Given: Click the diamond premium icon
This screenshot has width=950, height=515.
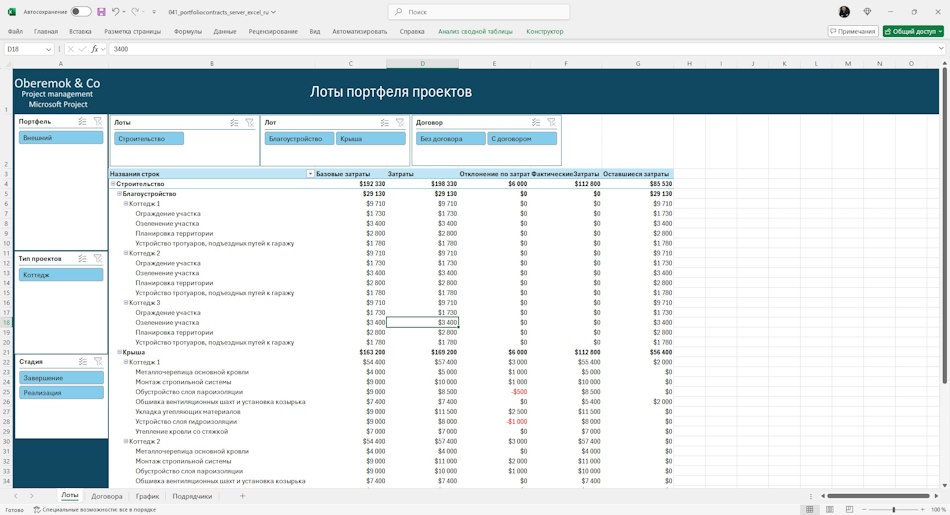Looking at the screenshot, I should click(867, 12).
